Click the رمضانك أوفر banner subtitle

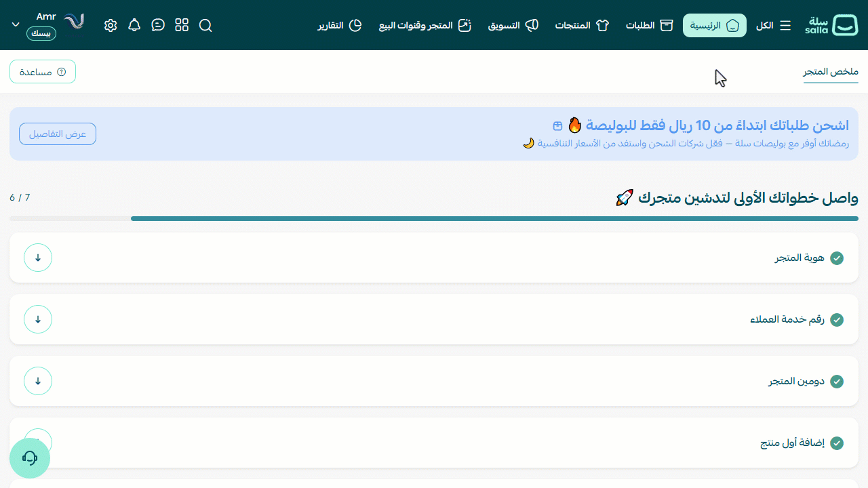click(x=686, y=144)
